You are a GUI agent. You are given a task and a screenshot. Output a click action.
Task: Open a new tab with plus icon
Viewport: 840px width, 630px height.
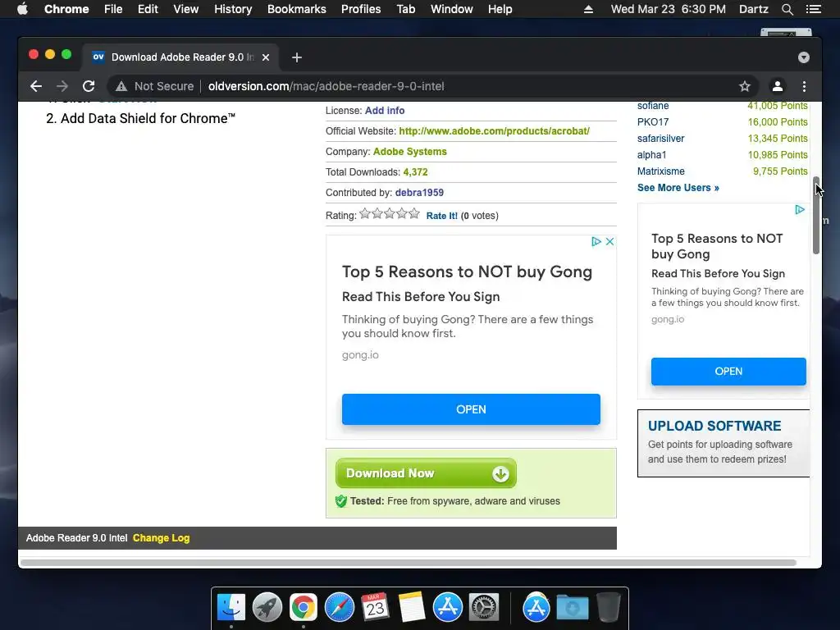coord(297,57)
